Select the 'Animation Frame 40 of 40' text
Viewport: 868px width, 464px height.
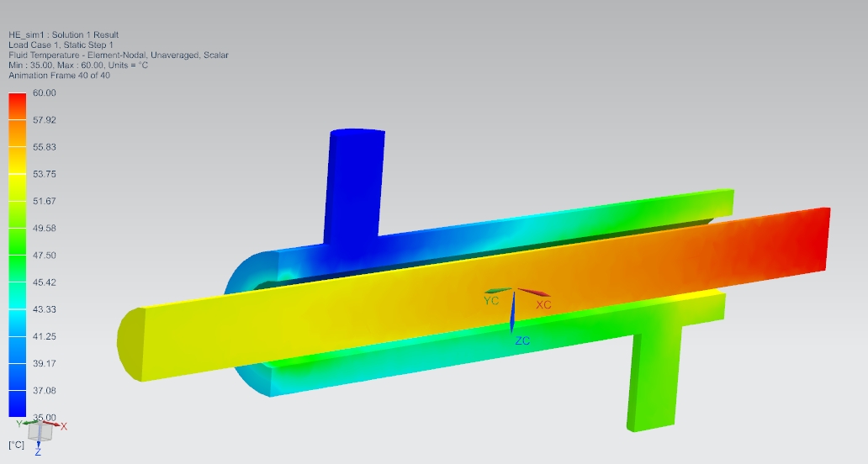59,75
